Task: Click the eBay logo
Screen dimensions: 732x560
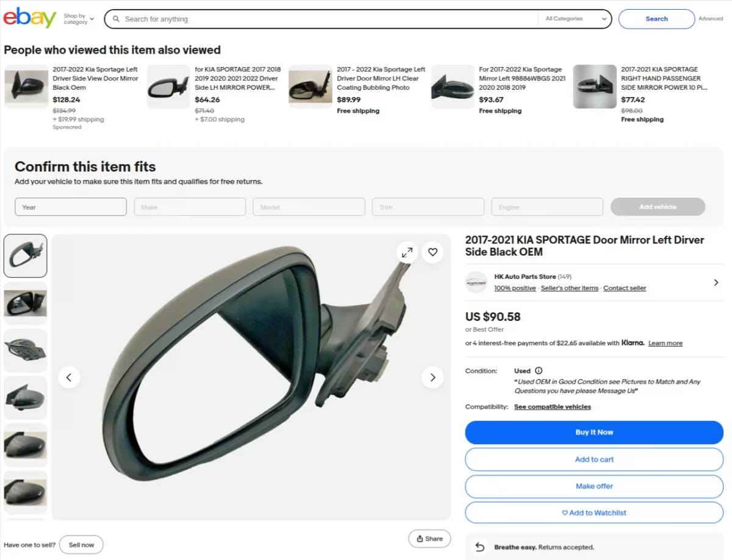Action: coord(29,17)
